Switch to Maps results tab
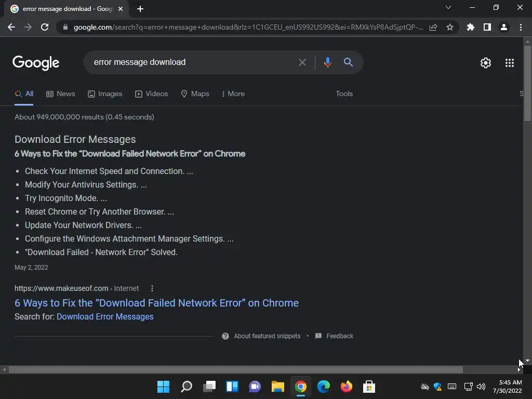Image resolution: width=532 pixels, height=399 pixels. [195, 94]
